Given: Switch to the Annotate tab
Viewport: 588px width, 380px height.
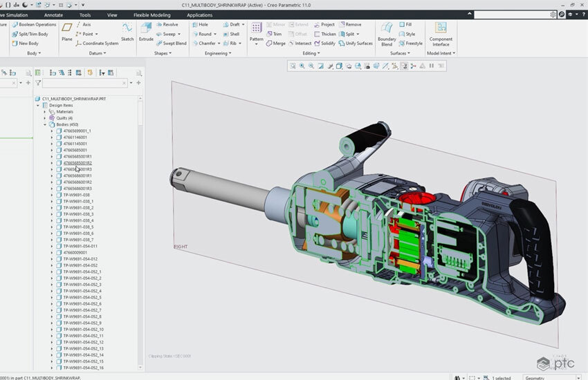Looking at the screenshot, I should (x=54, y=15).
